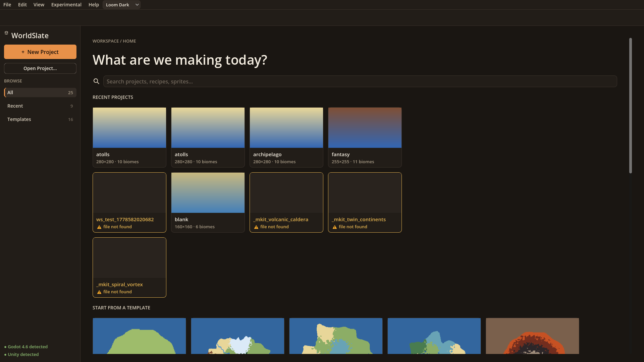Click warning icon on ws_test_1778582020682 card
The height and width of the screenshot is (362, 644).
pyautogui.click(x=99, y=227)
